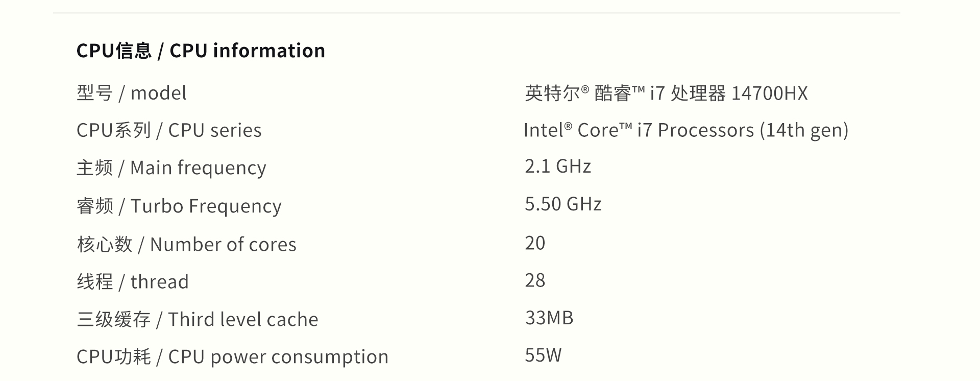Viewport: 980px width, 381px height.
Task: Click the "Intel® Core™ i7 Processors" text
Action: click(x=638, y=130)
